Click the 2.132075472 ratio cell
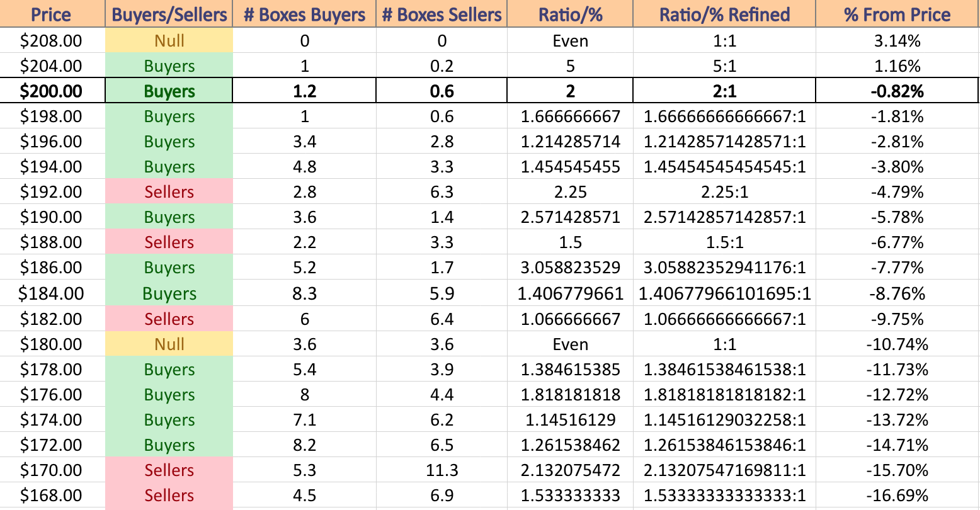Screen dimensions: 980x510 [571, 470]
